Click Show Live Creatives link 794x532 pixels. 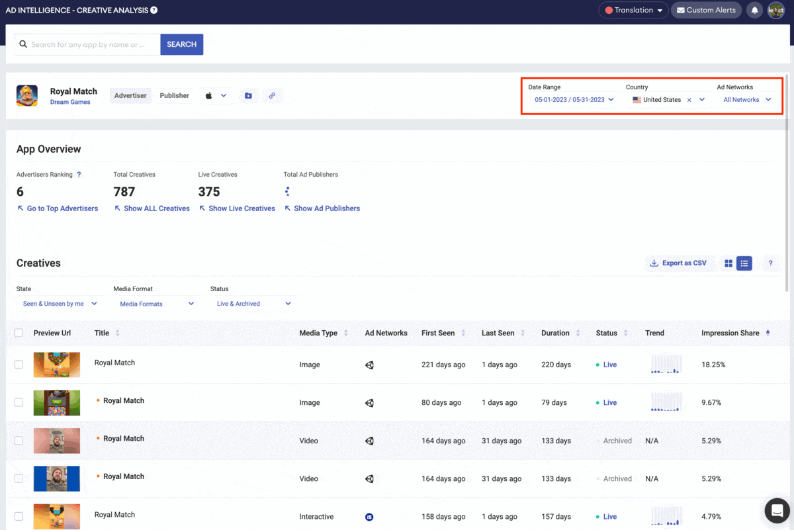(237, 208)
